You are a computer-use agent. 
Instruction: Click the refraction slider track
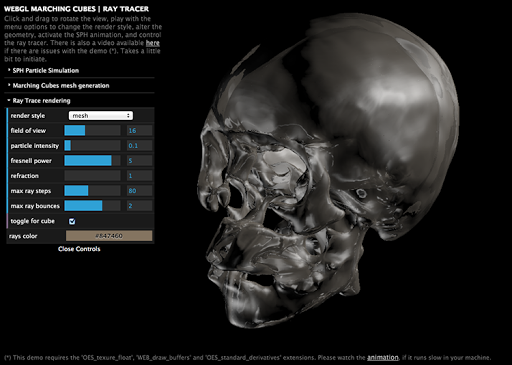point(92,176)
